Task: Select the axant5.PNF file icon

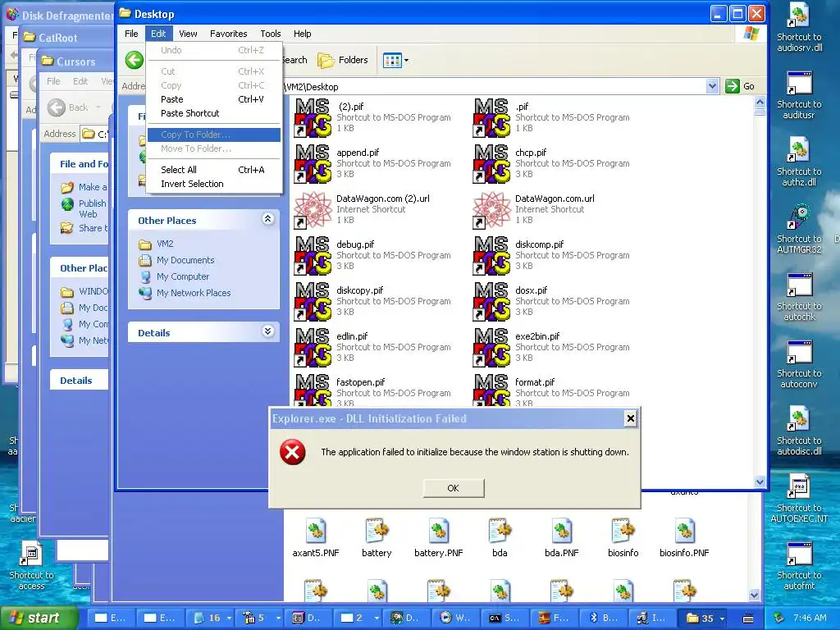Action: coord(316,538)
